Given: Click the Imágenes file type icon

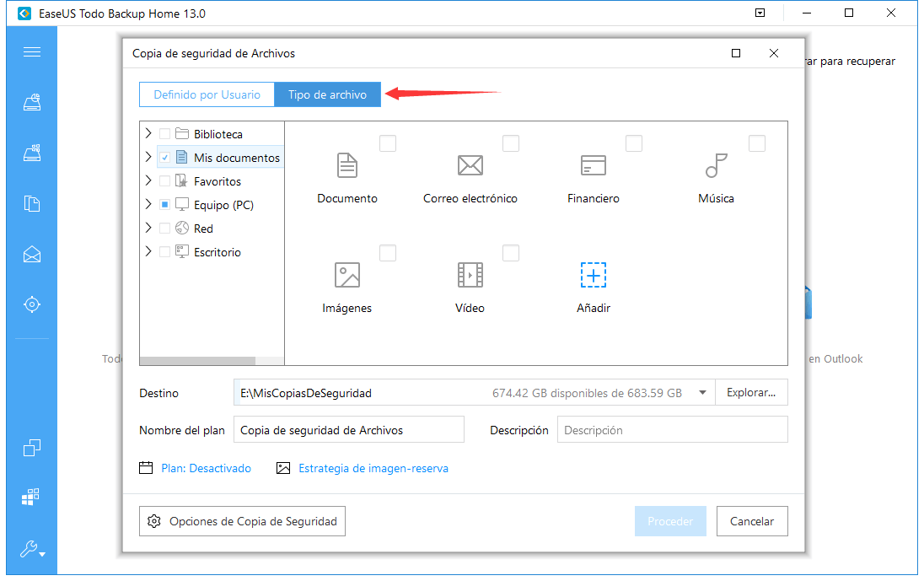Looking at the screenshot, I should 347,275.
